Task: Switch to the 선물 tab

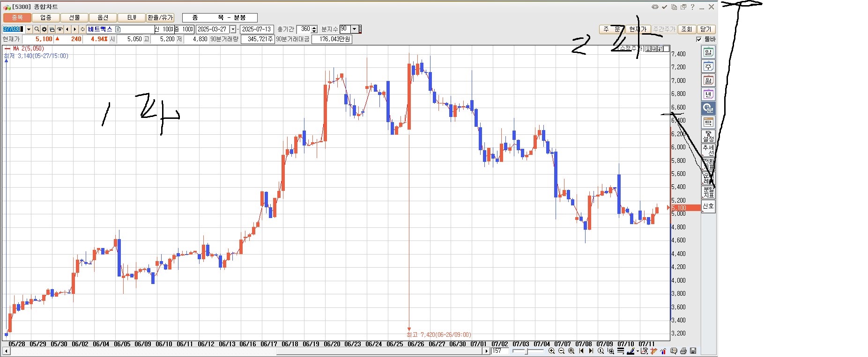Action: point(74,18)
